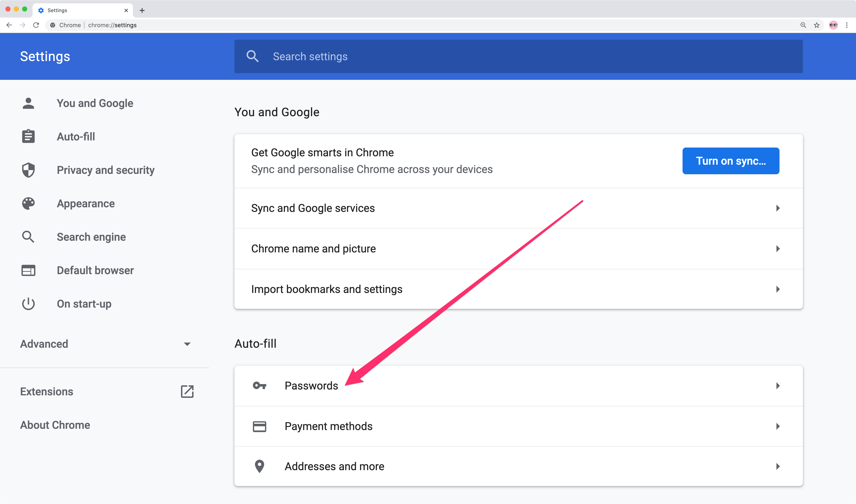Open a new tab with plus button

pos(142,10)
